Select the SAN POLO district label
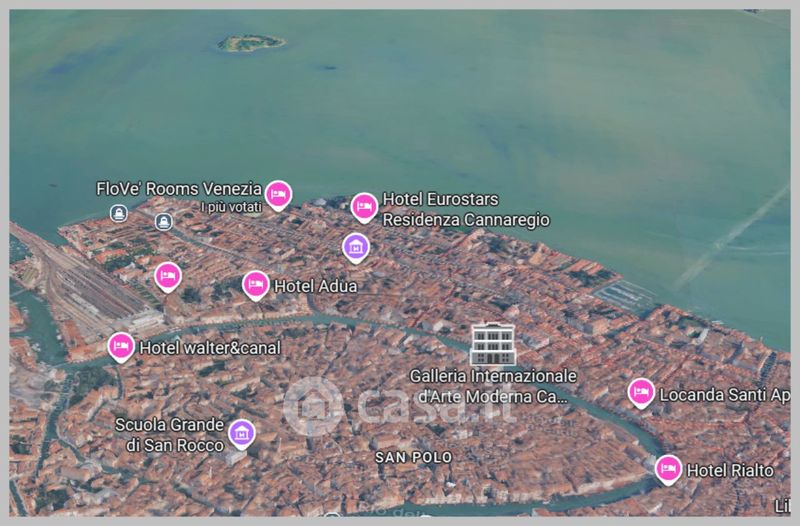 (x=414, y=457)
